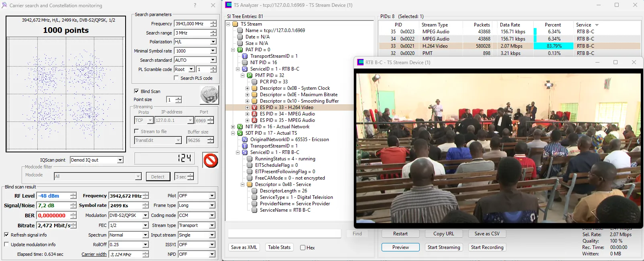
Task: Click the PAT PID green P icon
Action: coord(240,50)
